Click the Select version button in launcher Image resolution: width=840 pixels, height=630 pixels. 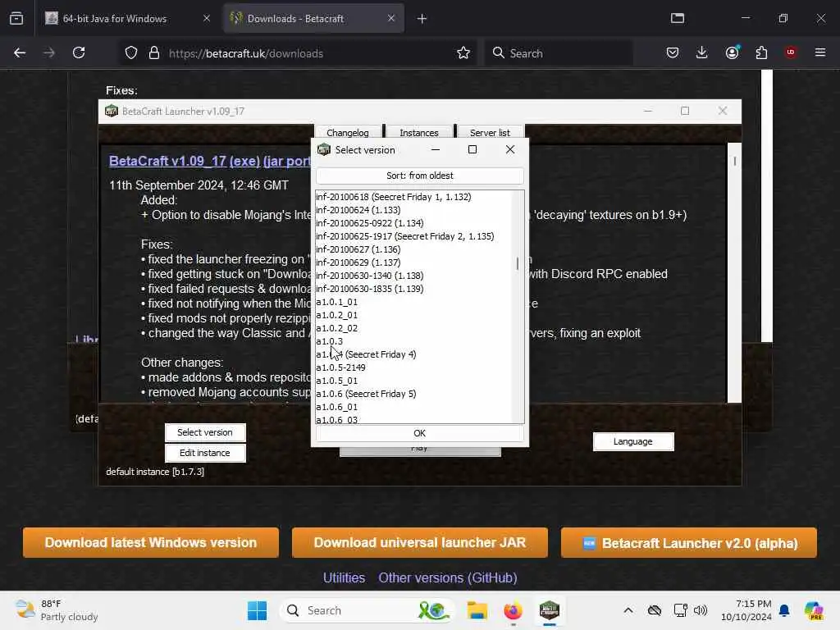coord(205,432)
